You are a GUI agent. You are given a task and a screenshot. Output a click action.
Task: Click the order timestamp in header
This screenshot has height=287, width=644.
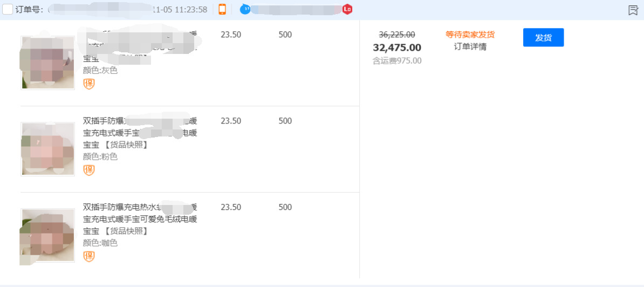coord(181,10)
